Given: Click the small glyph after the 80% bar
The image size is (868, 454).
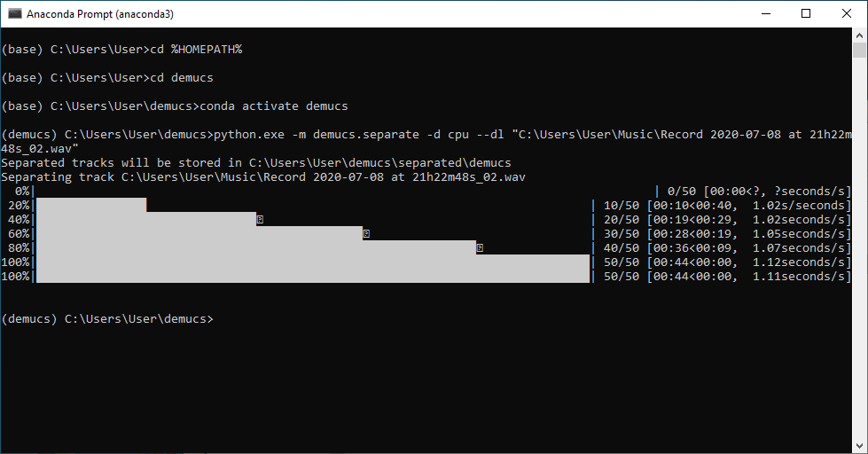Looking at the screenshot, I should click(x=480, y=247).
